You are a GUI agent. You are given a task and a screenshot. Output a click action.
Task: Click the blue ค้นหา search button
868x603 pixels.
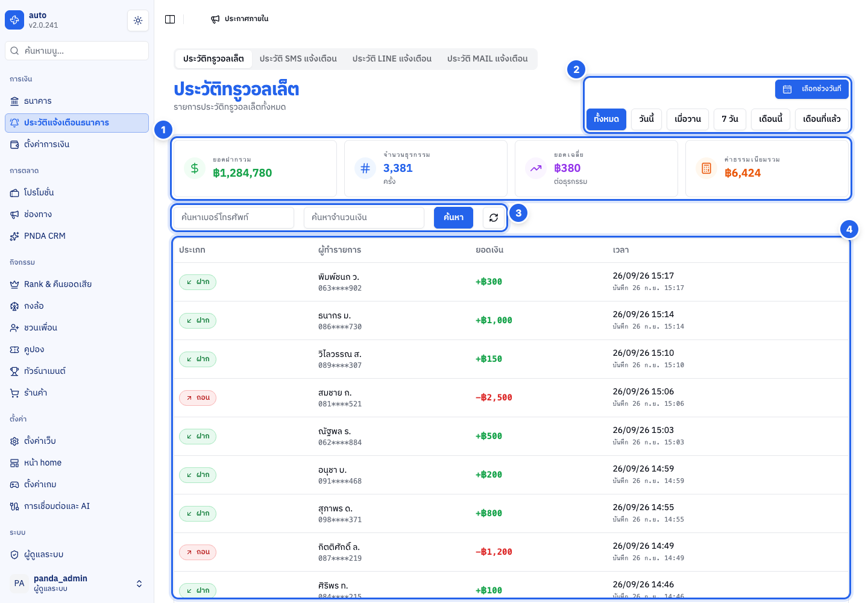tap(453, 218)
